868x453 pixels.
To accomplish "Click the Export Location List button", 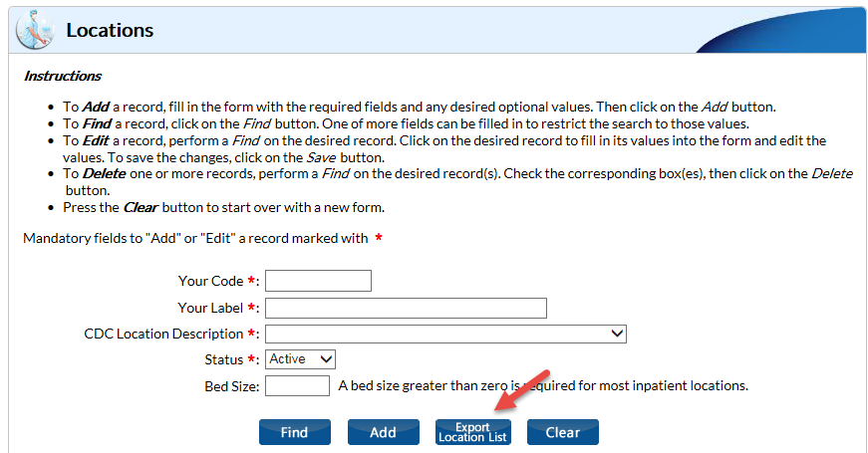I will click(x=473, y=432).
